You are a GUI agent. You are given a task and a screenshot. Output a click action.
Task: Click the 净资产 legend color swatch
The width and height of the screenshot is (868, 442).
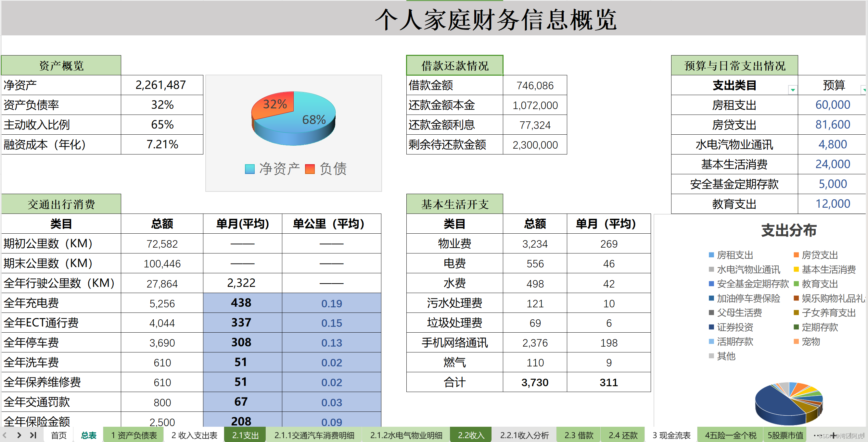click(x=250, y=169)
